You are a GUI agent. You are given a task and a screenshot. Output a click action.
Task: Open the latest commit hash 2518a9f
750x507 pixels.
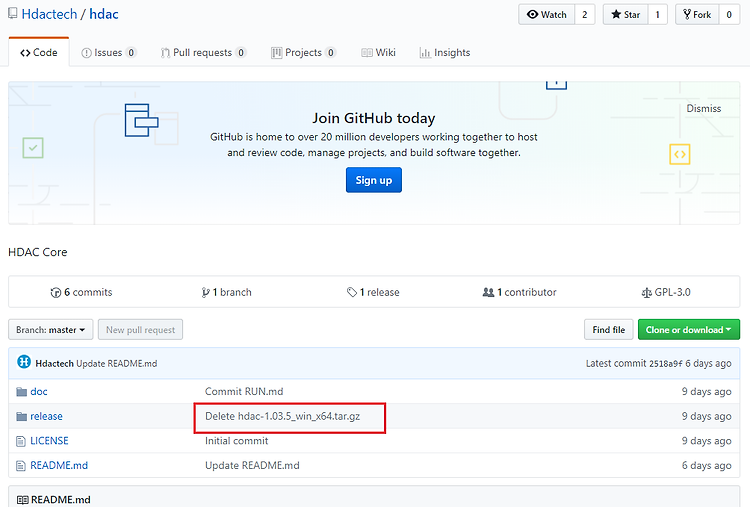pyautogui.click(x=665, y=364)
